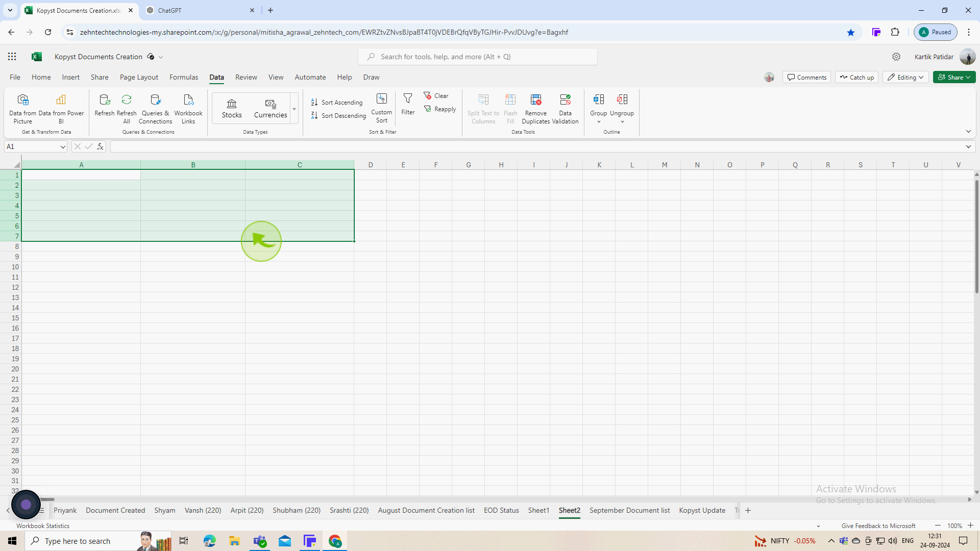
Task: Open document title dropdown chevron
Action: click(x=161, y=57)
